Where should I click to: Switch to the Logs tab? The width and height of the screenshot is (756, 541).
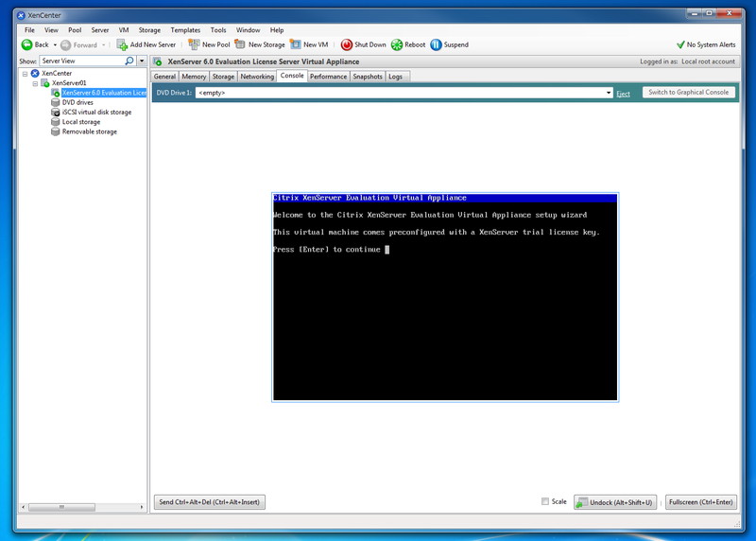[398, 77]
